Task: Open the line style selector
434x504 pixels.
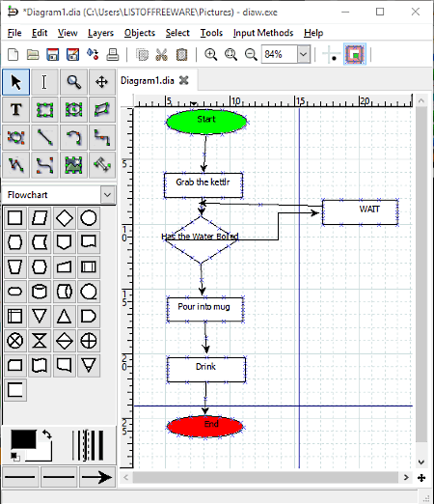Action: 59,477
